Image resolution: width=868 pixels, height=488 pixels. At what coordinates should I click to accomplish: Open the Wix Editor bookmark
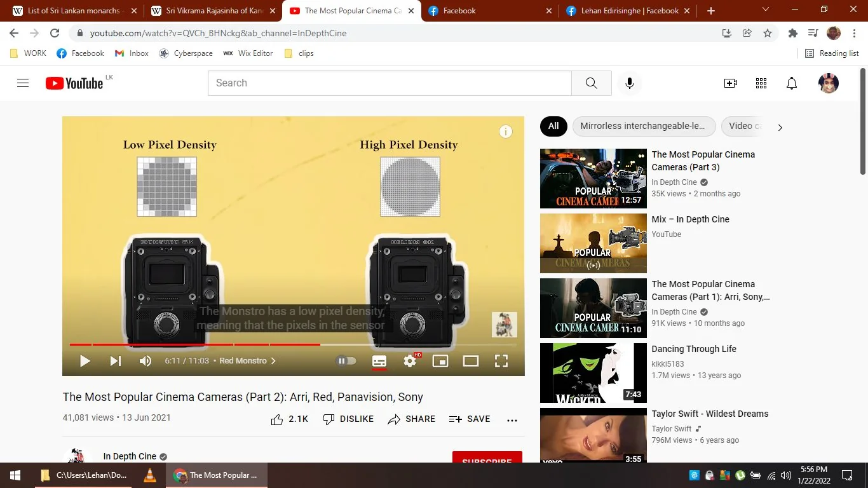(248, 53)
